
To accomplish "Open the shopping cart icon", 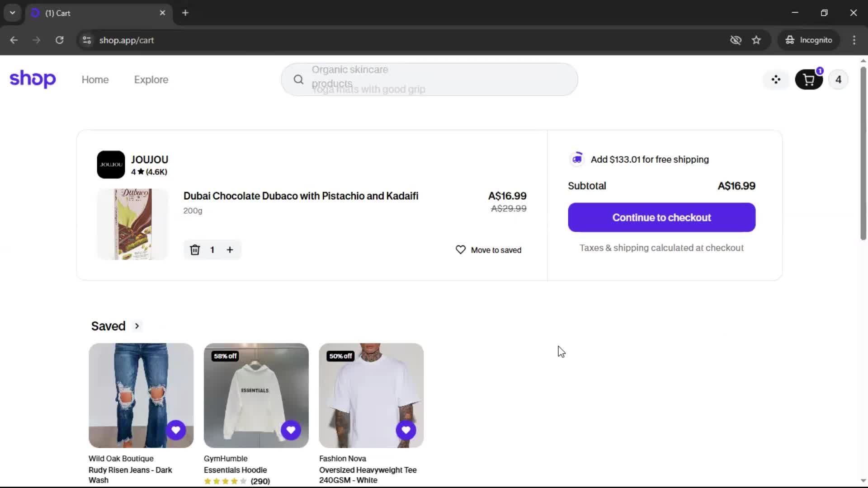I will 809,80.
